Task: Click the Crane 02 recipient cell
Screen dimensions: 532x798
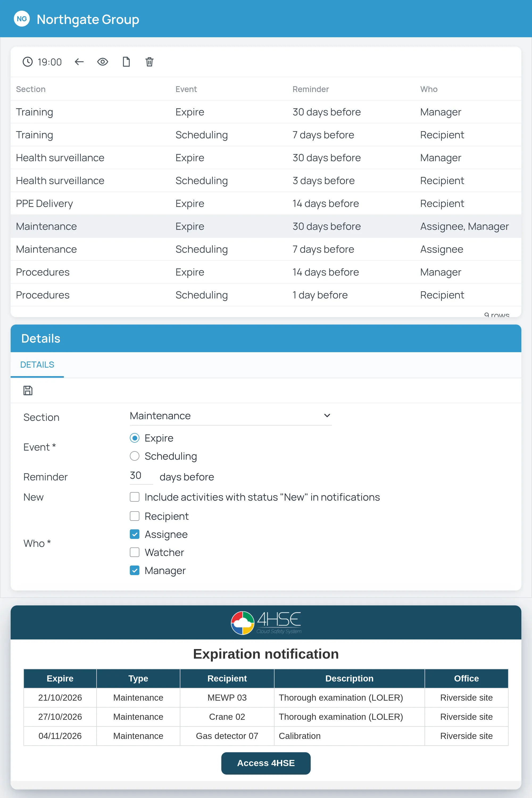Action: pos(227,717)
